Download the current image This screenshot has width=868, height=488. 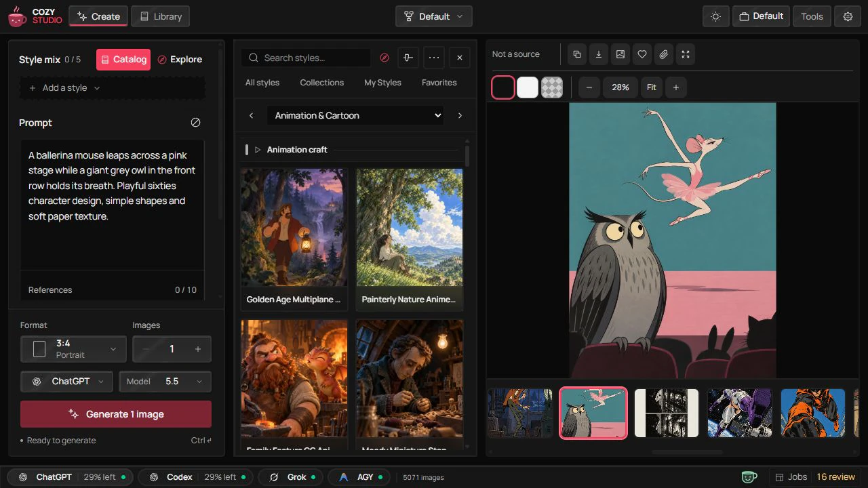pyautogui.click(x=599, y=54)
